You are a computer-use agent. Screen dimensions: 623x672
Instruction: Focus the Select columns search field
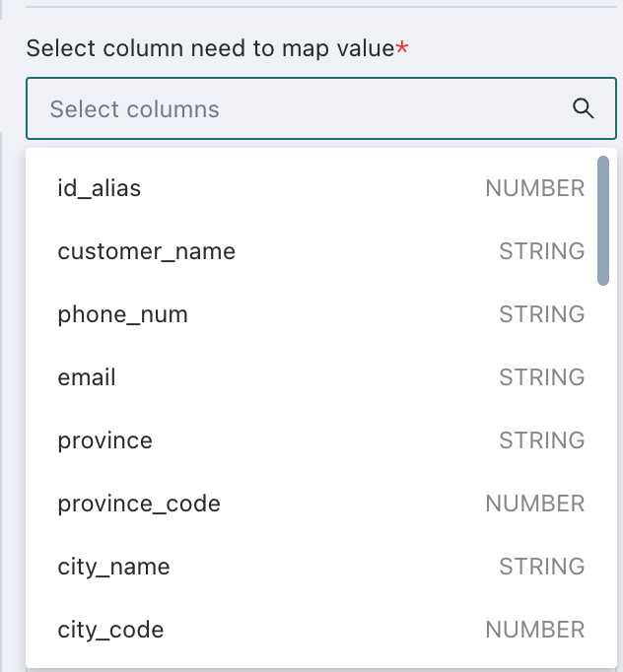[x=321, y=108]
